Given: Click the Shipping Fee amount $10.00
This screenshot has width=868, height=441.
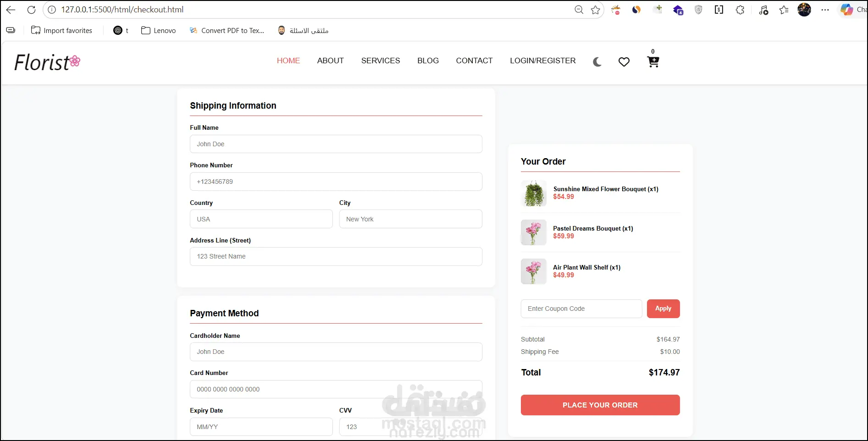Looking at the screenshot, I should pos(670,352).
